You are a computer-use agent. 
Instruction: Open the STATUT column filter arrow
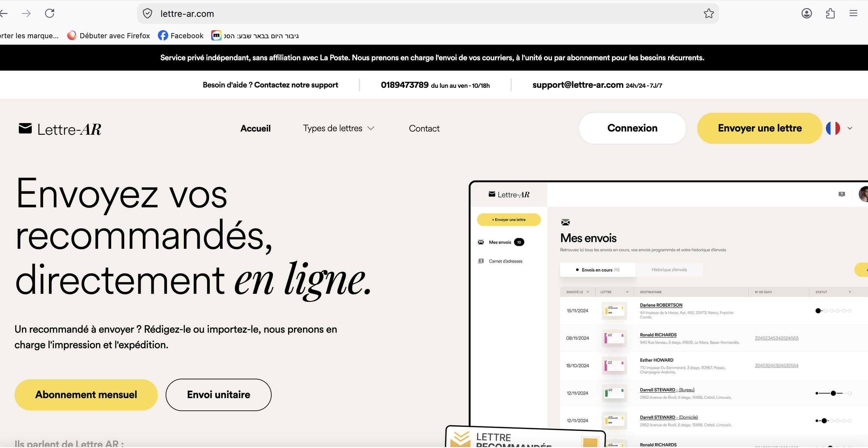(x=850, y=293)
